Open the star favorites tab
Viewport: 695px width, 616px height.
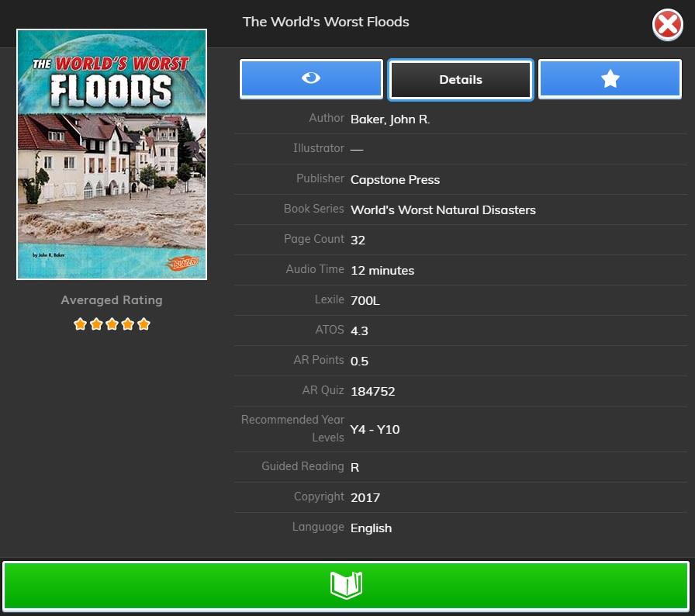click(610, 79)
